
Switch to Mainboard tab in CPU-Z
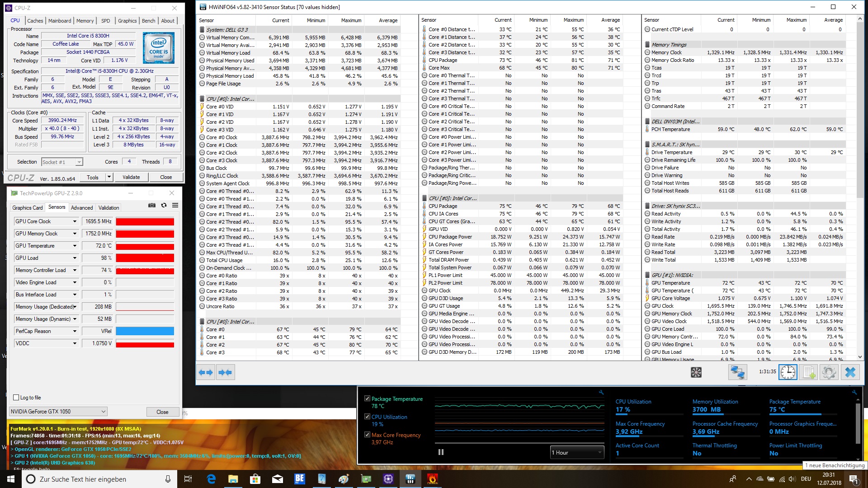[x=60, y=21]
